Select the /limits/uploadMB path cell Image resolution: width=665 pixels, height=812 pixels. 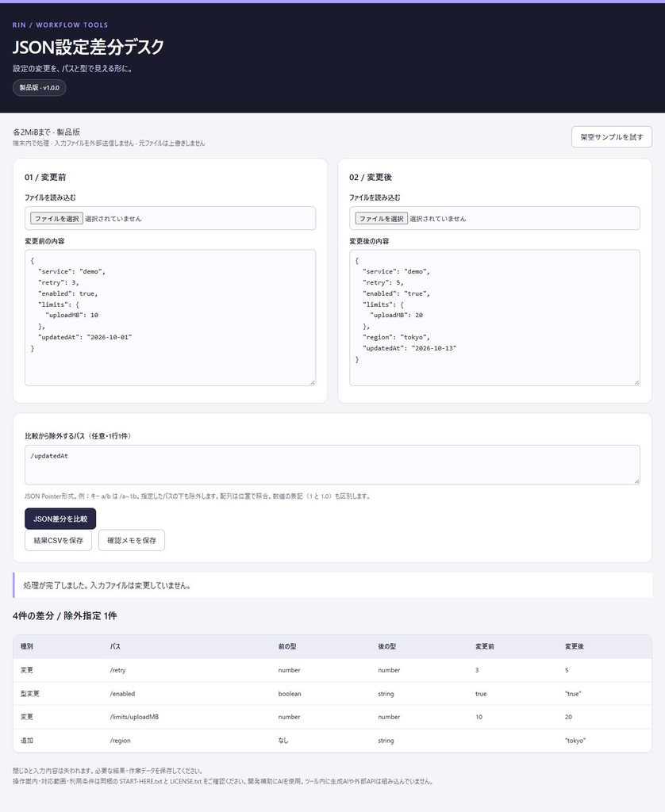(134, 717)
